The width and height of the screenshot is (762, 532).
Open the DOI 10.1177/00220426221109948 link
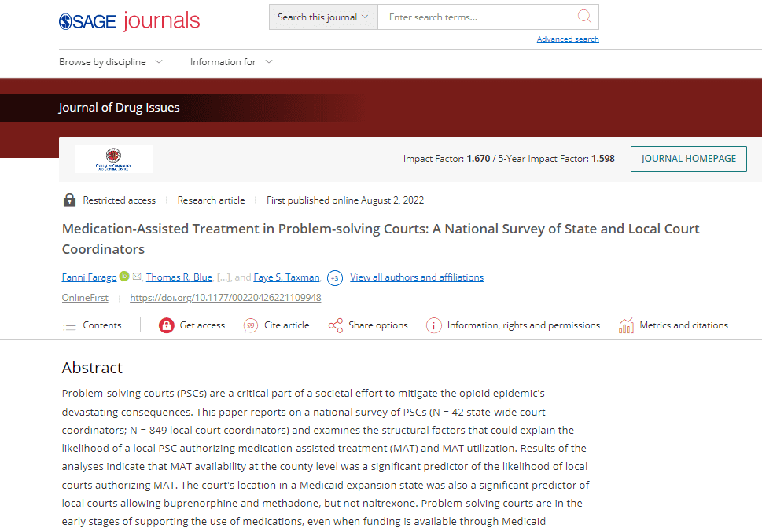[226, 297]
